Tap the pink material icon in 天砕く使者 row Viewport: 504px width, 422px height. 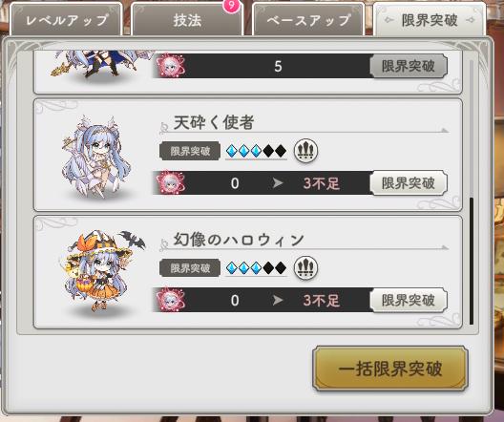[171, 183]
